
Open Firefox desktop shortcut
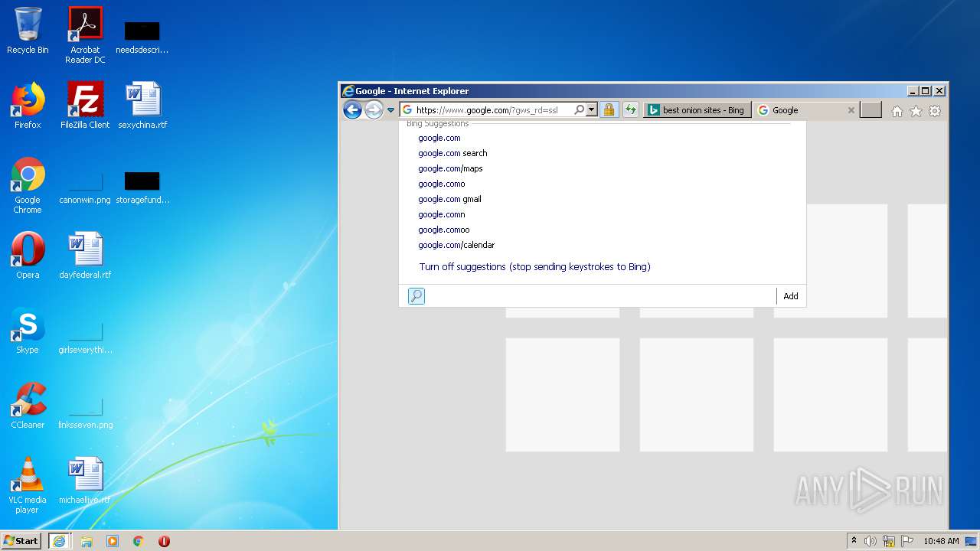click(x=28, y=106)
